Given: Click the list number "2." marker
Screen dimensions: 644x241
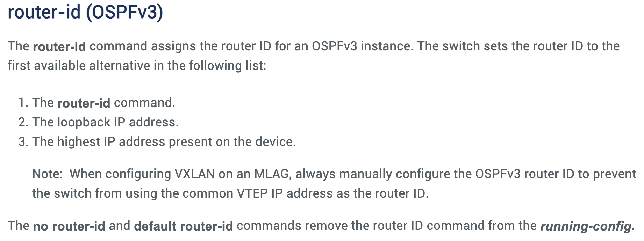Looking at the screenshot, I should coord(23,123).
